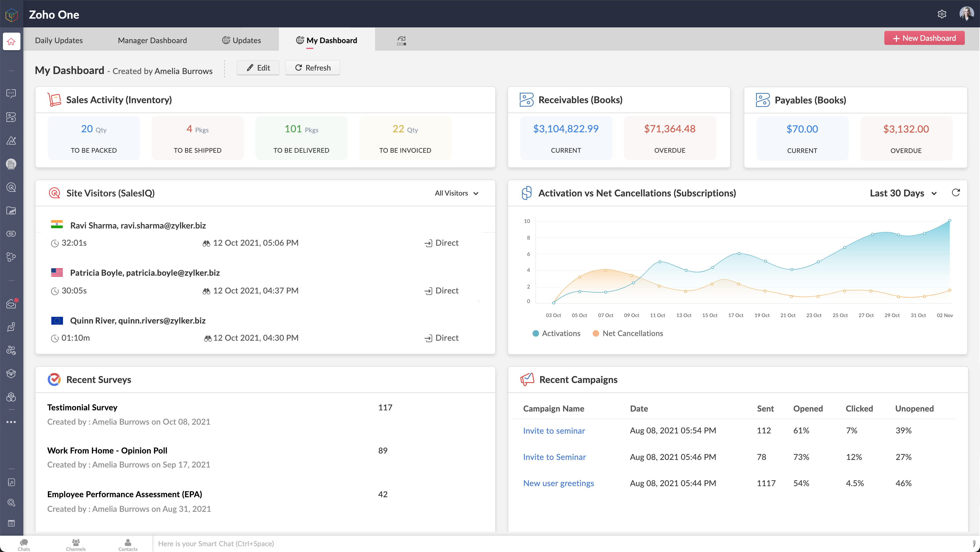Open the Invite to seminar campaign link
This screenshot has width=980, height=552.
pyautogui.click(x=553, y=430)
